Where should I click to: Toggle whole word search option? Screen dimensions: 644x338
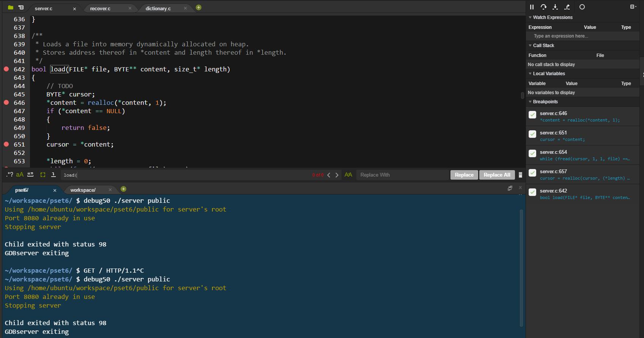click(x=30, y=175)
